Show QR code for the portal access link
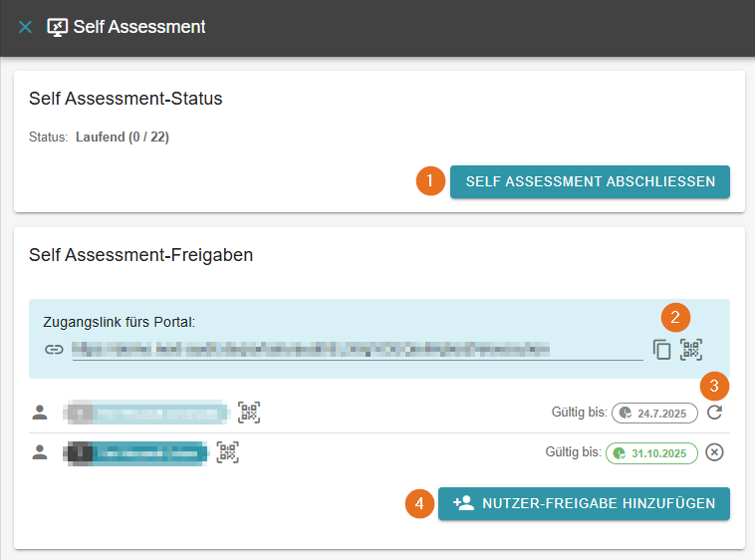 [x=691, y=350]
